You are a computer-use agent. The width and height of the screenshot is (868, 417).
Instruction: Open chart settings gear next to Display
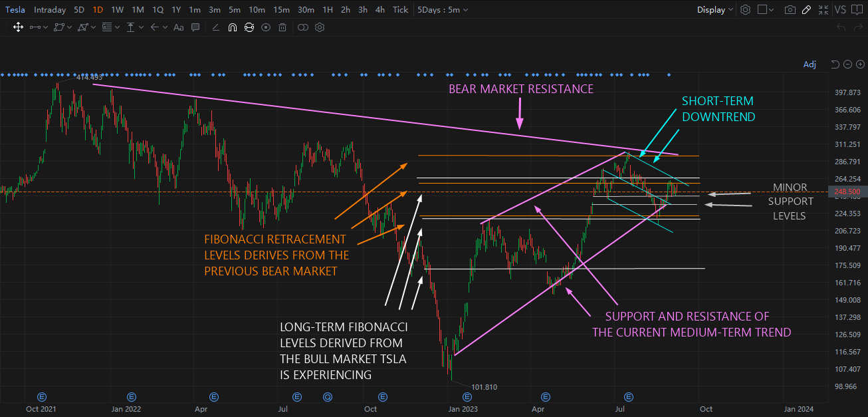point(746,10)
